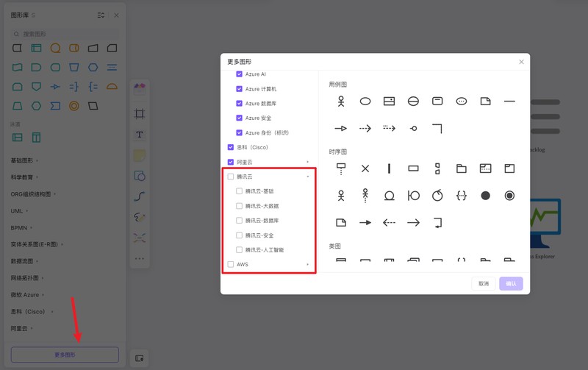Check the 腾讯云-人工智能 checkbox
Image resolution: width=588 pixels, height=370 pixels.
tap(240, 249)
